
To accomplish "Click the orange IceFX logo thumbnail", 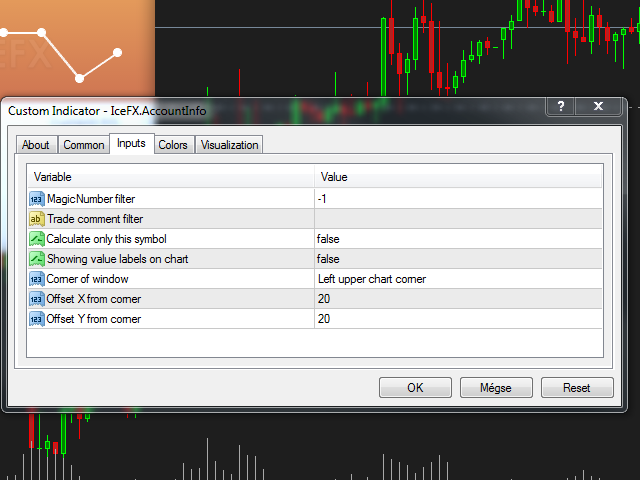I will (x=77, y=49).
